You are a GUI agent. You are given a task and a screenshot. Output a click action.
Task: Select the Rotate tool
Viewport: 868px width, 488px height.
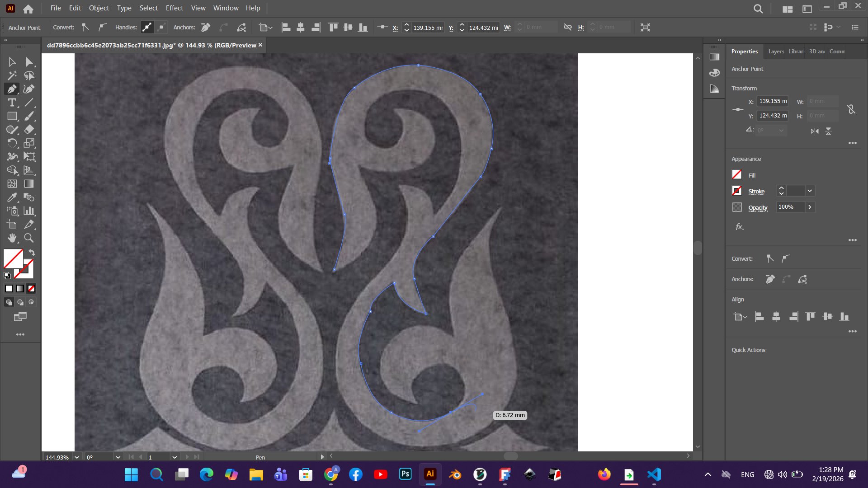click(12, 143)
